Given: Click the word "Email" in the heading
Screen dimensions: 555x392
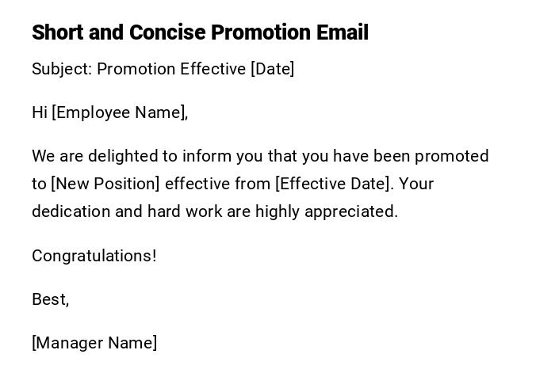Looking at the screenshot, I should tap(343, 32).
